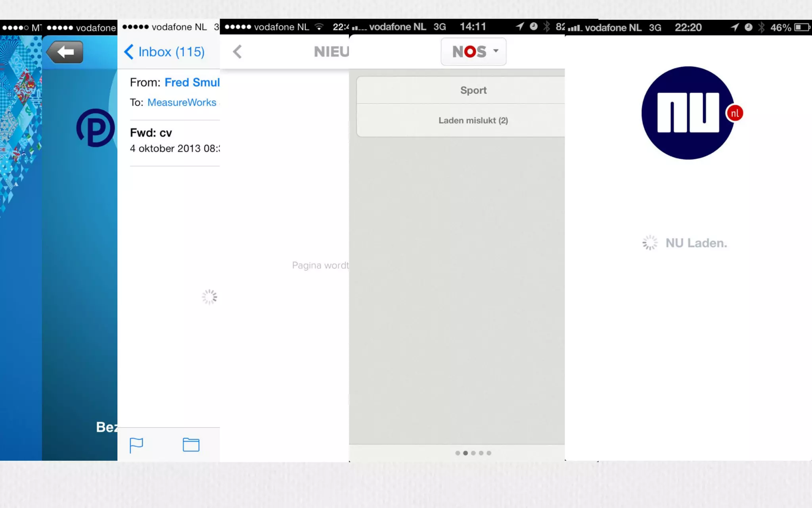Go back to Inbox (115)
Viewport: 812px width, 508px height.
click(x=164, y=52)
